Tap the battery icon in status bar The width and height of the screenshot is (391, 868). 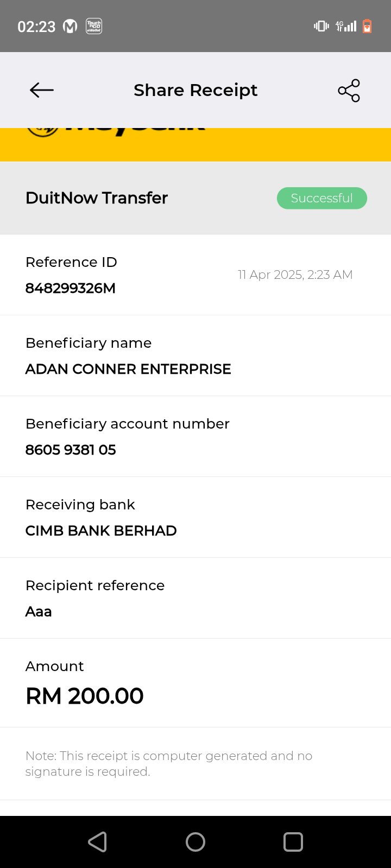tap(367, 26)
